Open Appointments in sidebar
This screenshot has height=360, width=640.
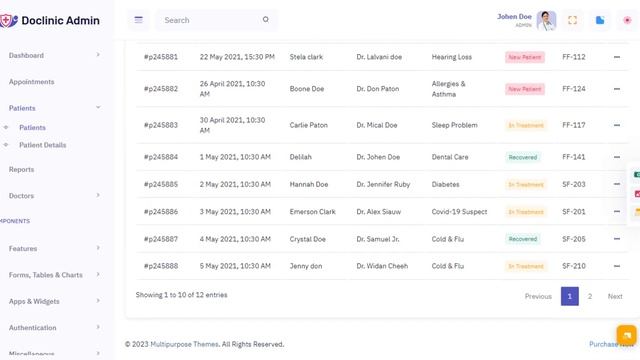pyautogui.click(x=31, y=82)
